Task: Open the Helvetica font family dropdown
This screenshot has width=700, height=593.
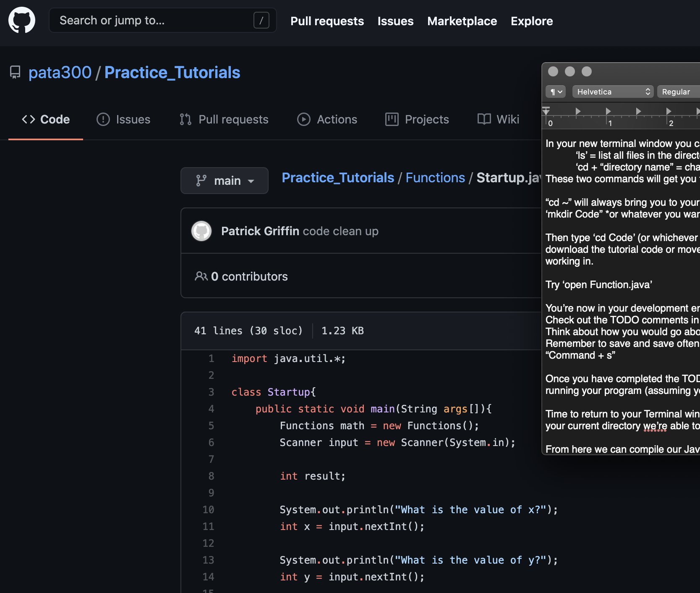Action: click(613, 92)
